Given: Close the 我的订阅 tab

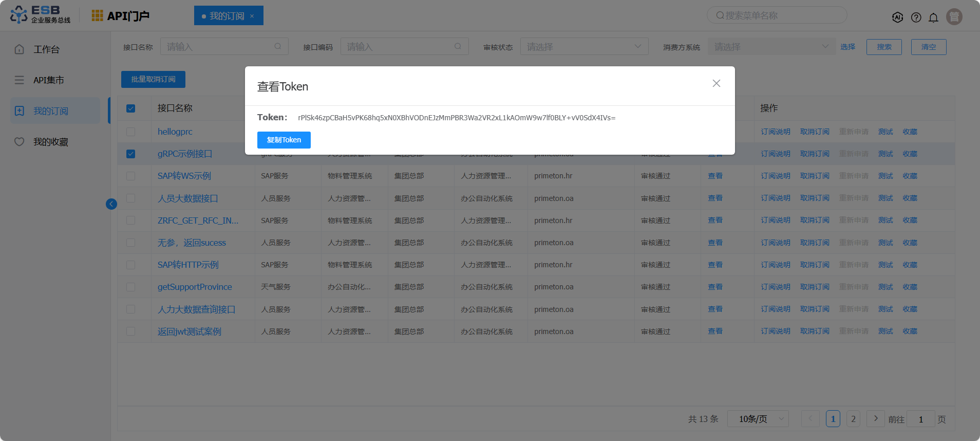Looking at the screenshot, I should pos(252,16).
